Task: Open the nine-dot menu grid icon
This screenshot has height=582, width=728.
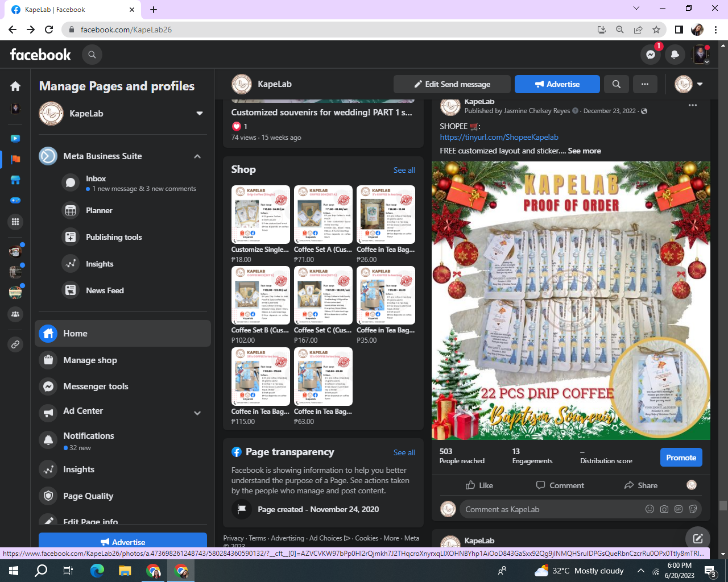Action: 15,222
